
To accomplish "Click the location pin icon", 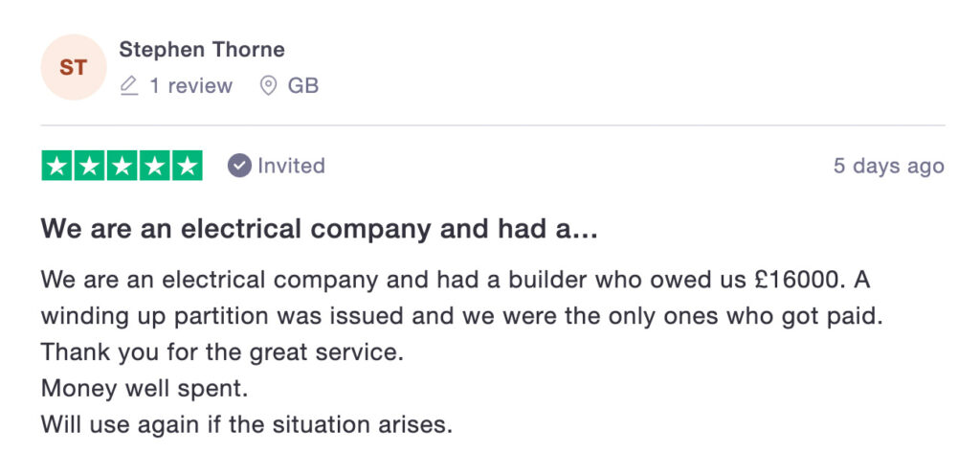I will tap(269, 86).
